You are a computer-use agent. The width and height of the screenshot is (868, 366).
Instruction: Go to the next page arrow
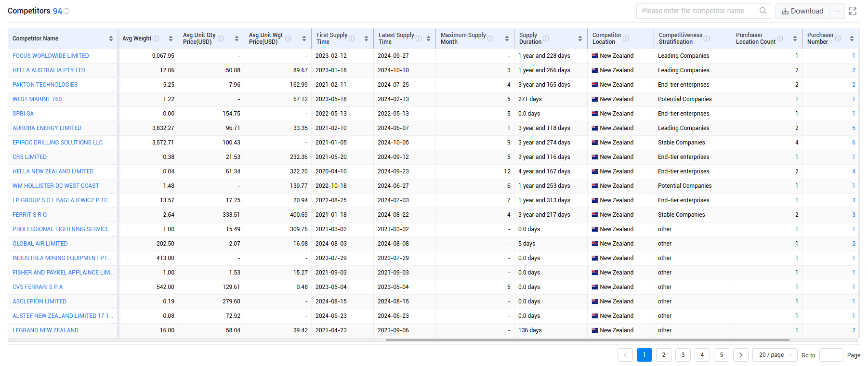(x=741, y=355)
